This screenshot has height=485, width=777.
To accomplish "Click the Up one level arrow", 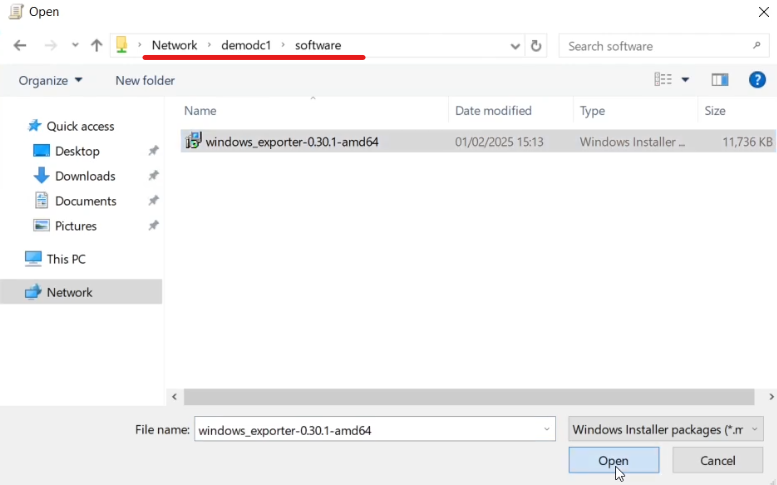I will pos(96,46).
